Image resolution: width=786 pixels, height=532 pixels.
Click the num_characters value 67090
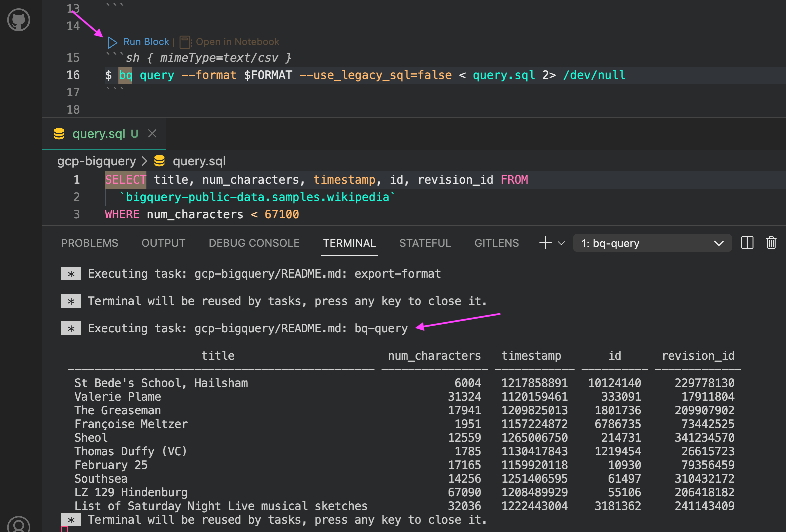[x=464, y=492]
